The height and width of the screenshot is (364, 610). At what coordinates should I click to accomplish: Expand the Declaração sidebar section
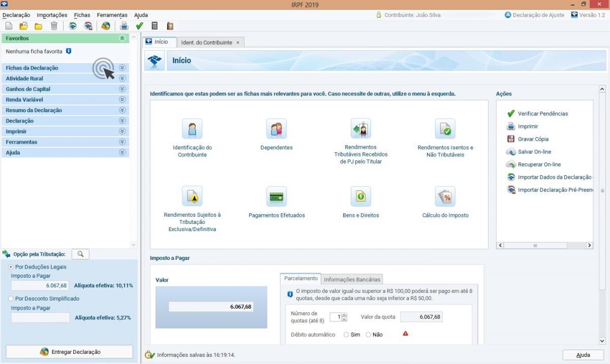click(122, 121)
